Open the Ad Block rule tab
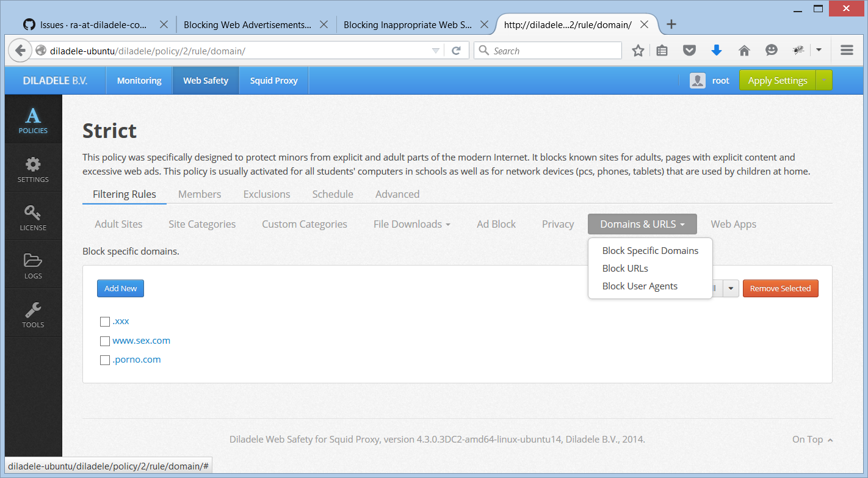The width and height of the screenshot is (868, 478). pos(496,224)
